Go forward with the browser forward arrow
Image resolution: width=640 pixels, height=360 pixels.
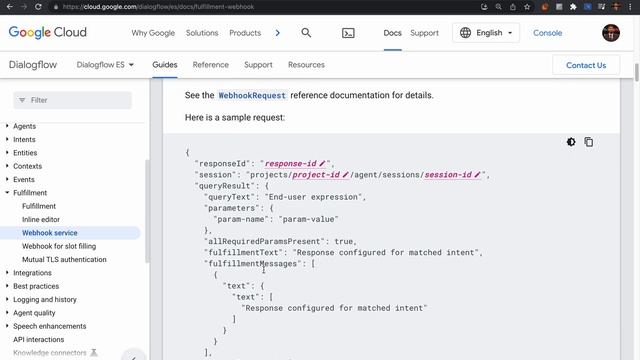tap(24, 7)
